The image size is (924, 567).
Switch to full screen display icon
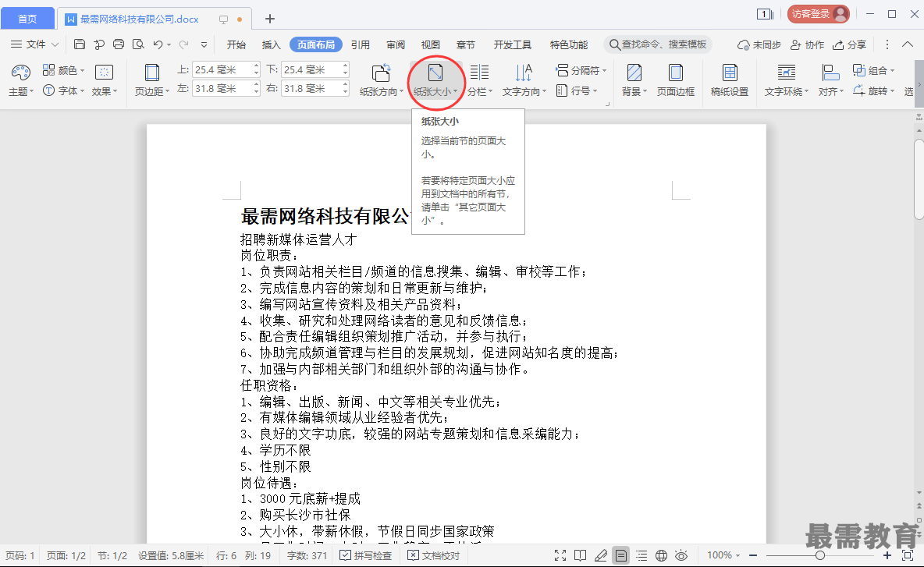[560, 555]
